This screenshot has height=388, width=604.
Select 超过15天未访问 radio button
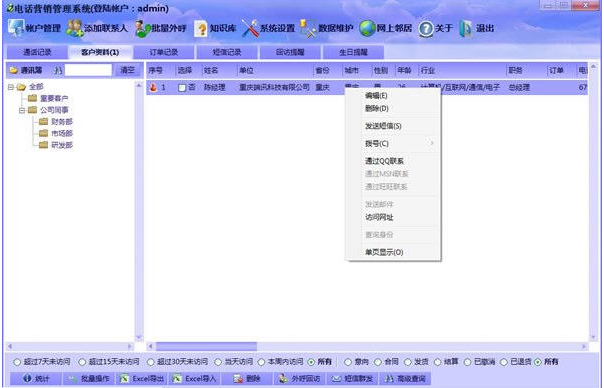[82, 362]
